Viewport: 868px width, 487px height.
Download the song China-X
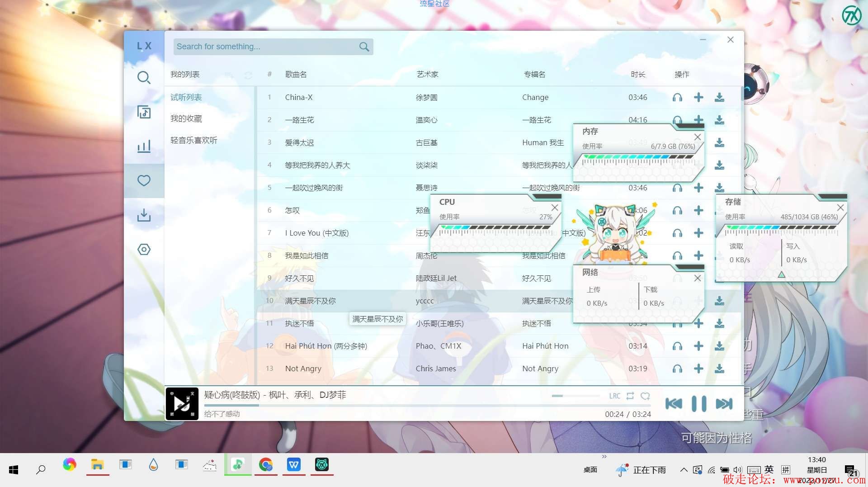[x=719, y=97]
